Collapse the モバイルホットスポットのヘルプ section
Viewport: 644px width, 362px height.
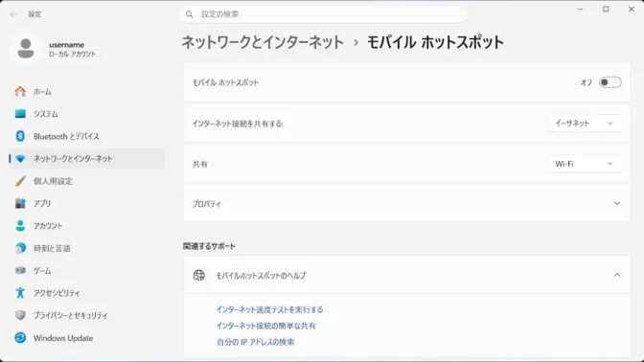click(617, 275)
